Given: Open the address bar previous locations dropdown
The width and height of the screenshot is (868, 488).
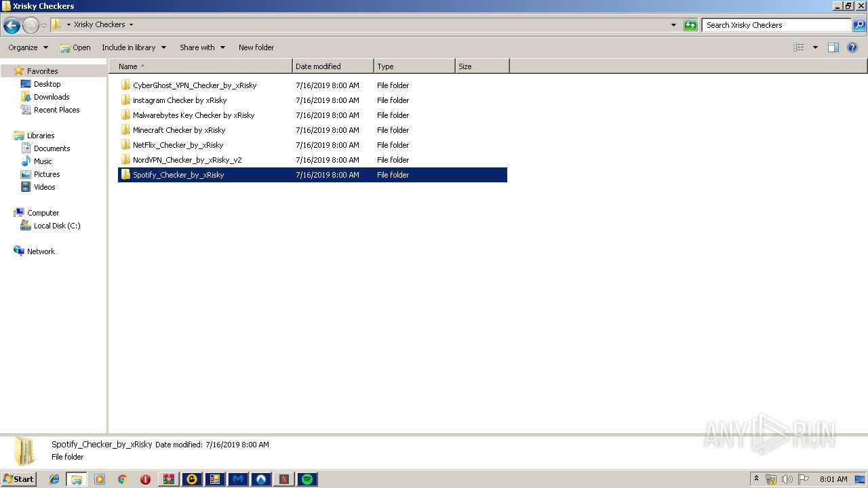Looking at the screenshot, I should [673, 25].
